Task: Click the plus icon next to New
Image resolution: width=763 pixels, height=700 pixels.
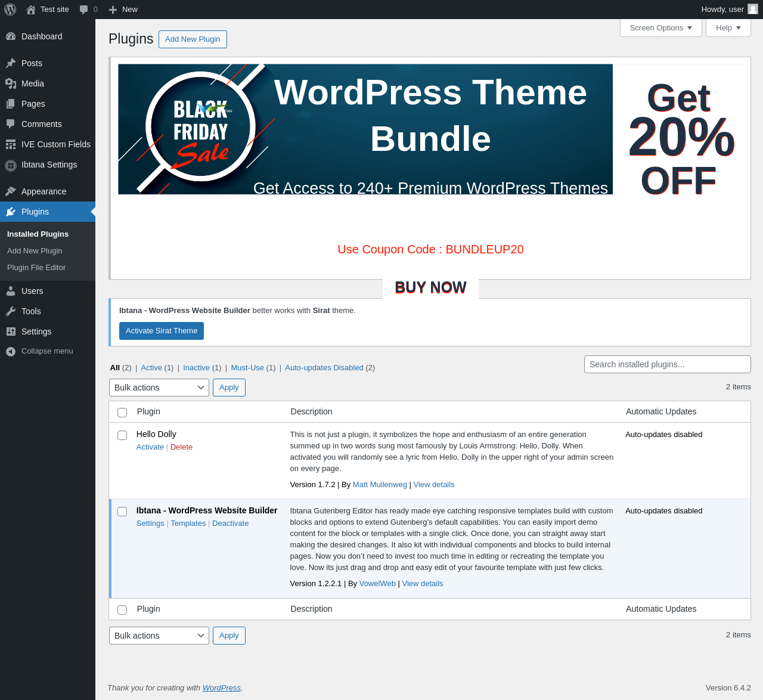Action: click(113, 10)
